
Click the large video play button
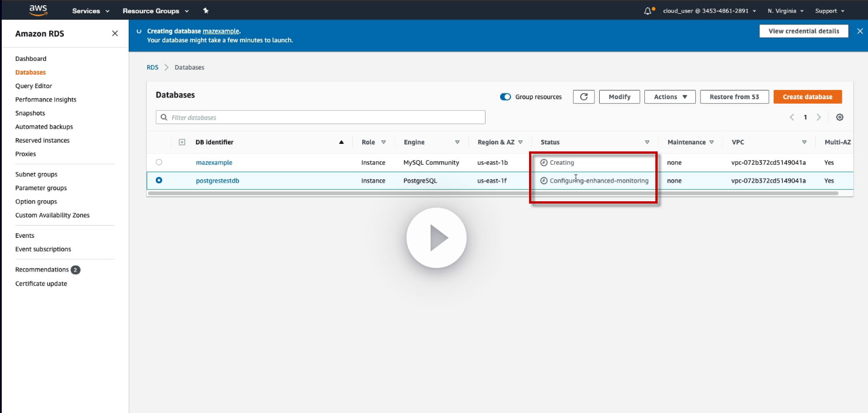(x=436, y=238)
